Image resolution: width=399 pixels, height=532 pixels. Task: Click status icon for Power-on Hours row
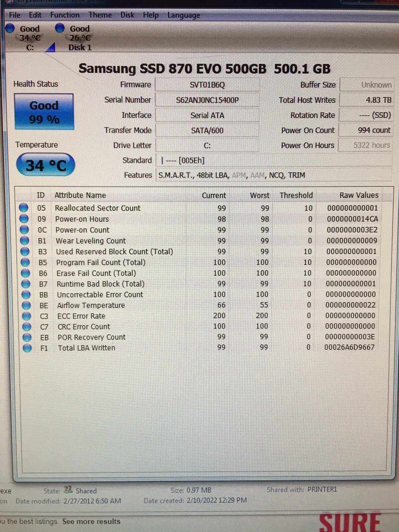tap(24, 219)
